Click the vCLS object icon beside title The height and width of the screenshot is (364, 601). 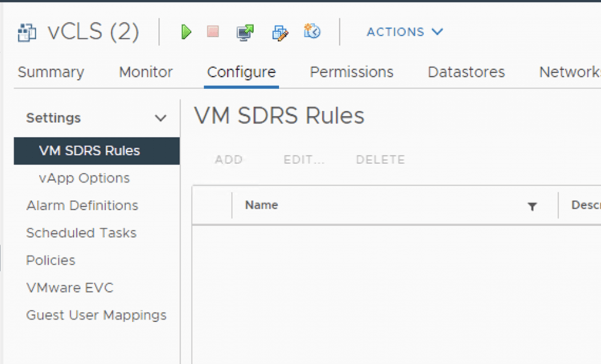pos(28,32)
